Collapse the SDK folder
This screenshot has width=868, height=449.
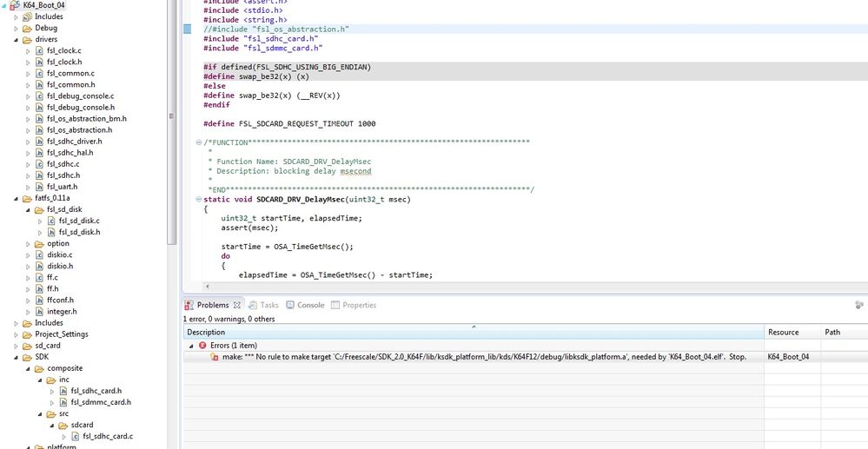tap(16, 357)
